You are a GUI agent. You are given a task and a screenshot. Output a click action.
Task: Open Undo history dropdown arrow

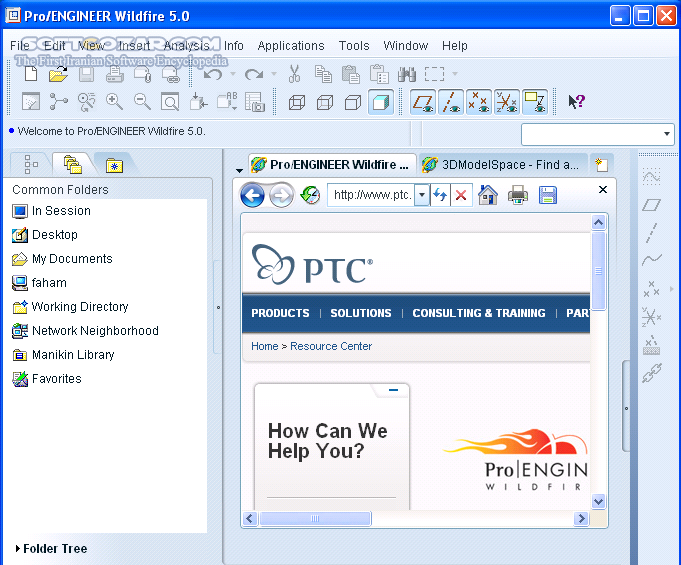233,74
